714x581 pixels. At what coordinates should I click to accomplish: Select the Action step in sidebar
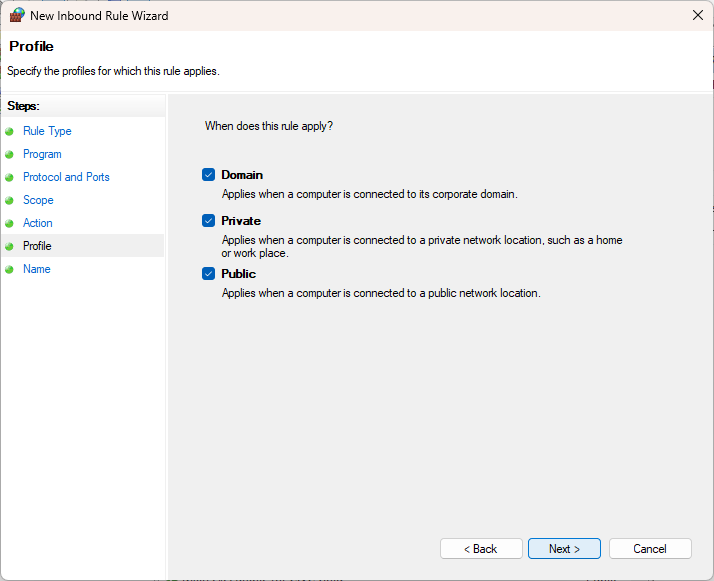(38, 223)
